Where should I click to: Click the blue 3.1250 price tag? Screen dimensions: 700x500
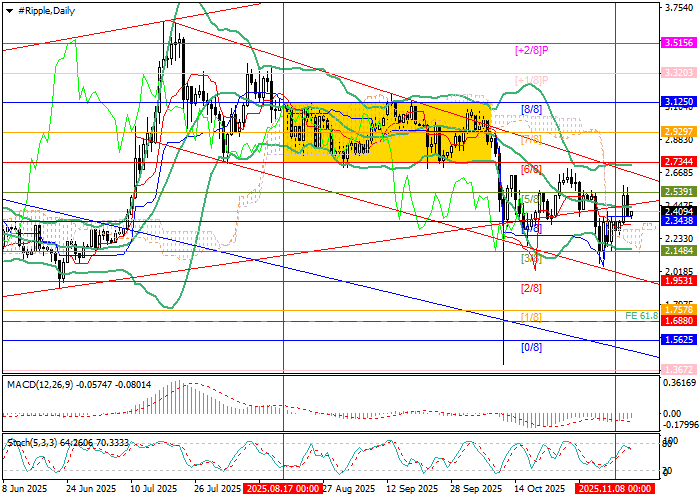pos(680,102)
